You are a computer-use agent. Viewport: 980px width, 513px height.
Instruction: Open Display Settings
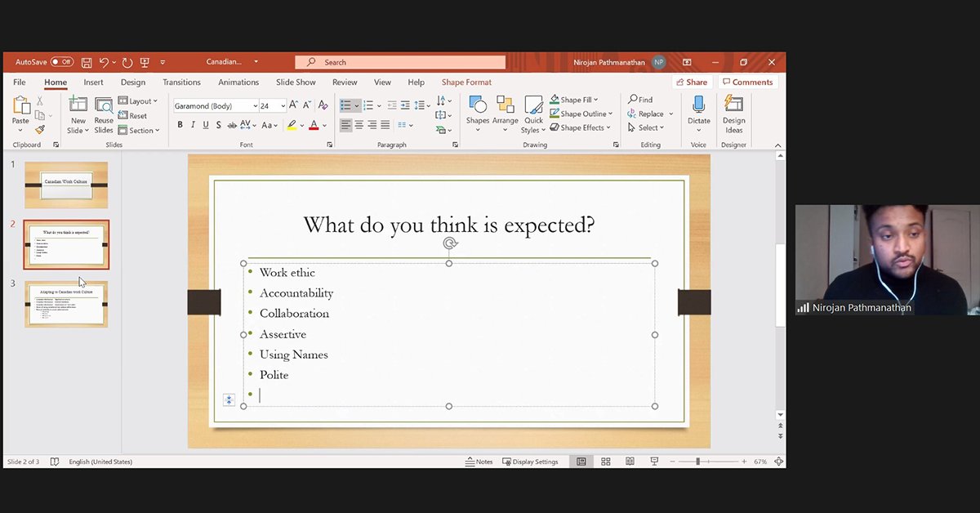click(530, 462)
